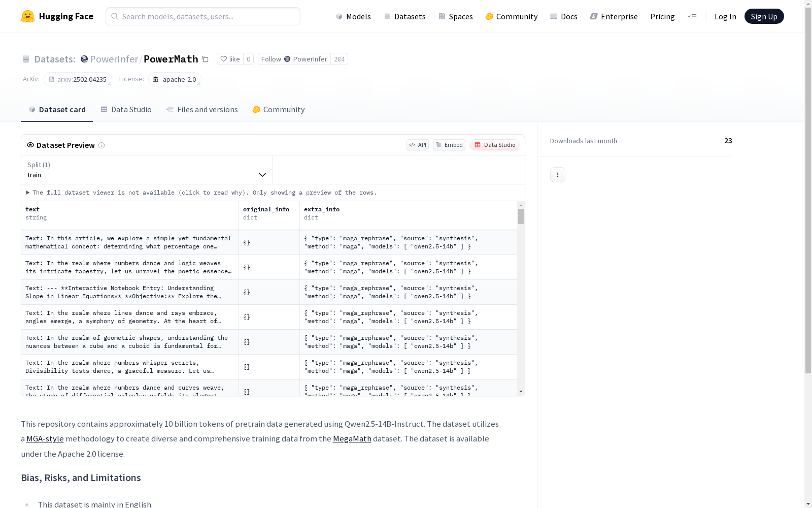Click the Log In link
Image resolution: width=812 pixels, height=508 pixels.
coord(725,16)
